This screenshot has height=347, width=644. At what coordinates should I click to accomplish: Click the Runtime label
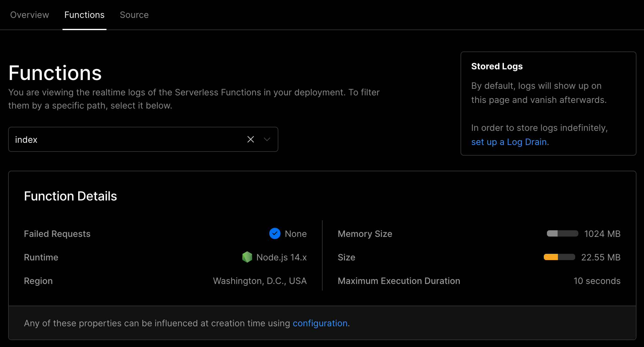click(x=41, y=257)
